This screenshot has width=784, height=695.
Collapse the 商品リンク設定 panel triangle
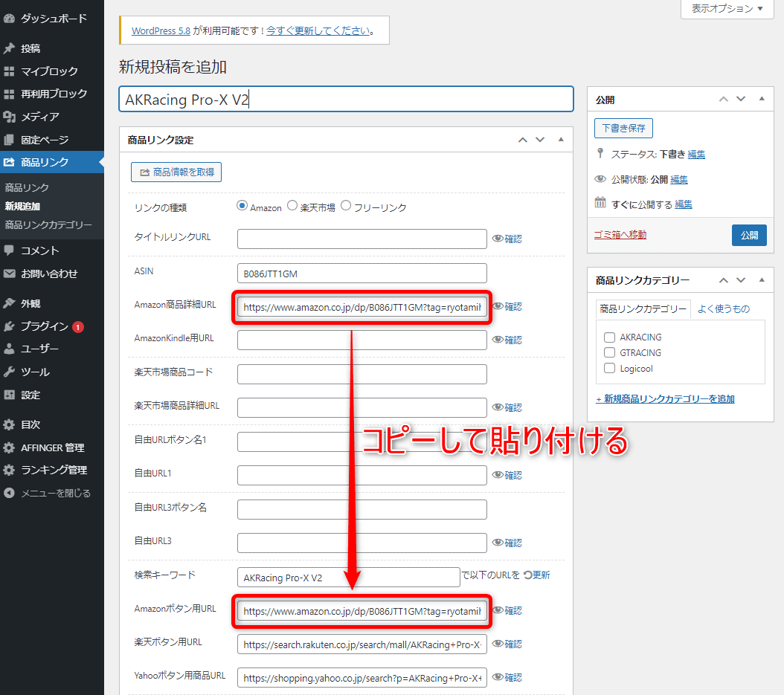click(561, 140)
